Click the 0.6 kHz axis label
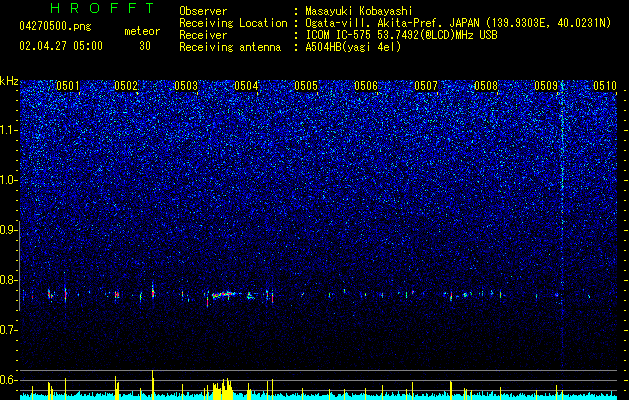629x400 pixels. coord(8,380)
